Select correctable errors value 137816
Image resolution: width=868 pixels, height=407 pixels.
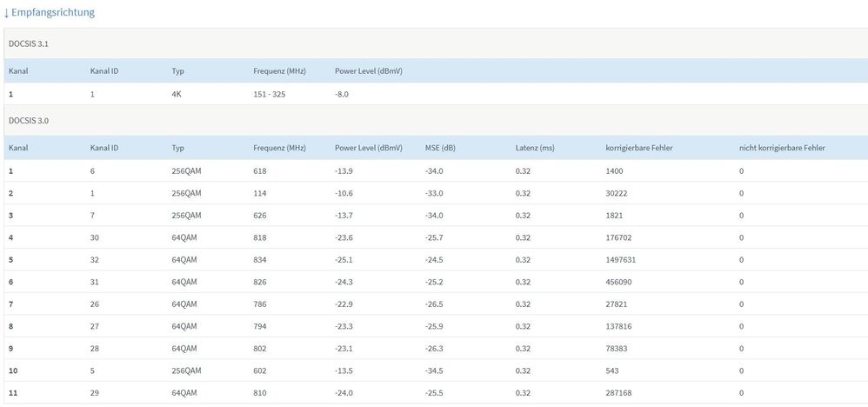618,326
